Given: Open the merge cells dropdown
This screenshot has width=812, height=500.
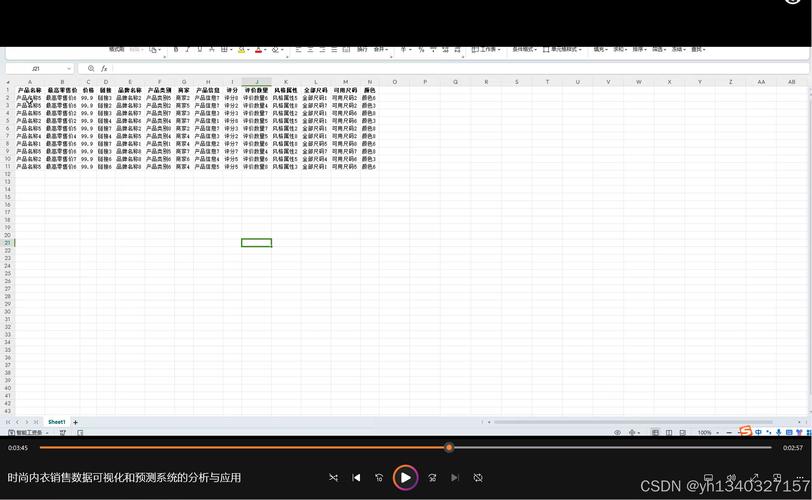Looking at the screenshot, I should coord(381,50).
